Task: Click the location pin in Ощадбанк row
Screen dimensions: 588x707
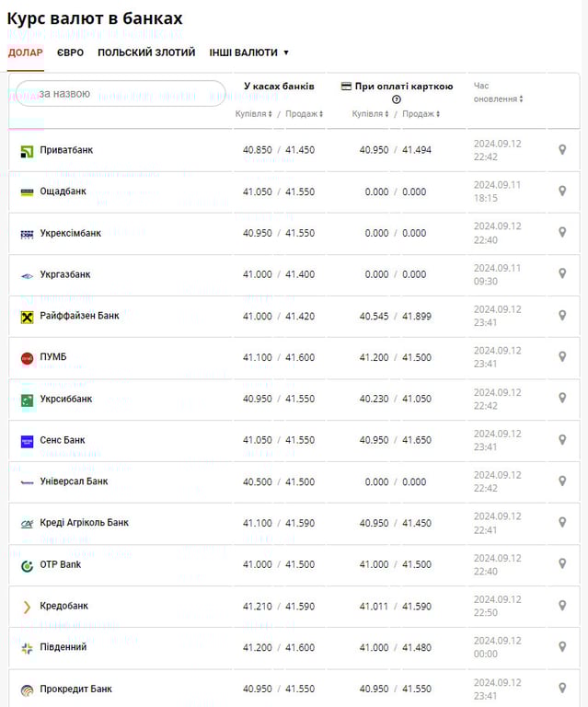Action: (x=562, y=191)
